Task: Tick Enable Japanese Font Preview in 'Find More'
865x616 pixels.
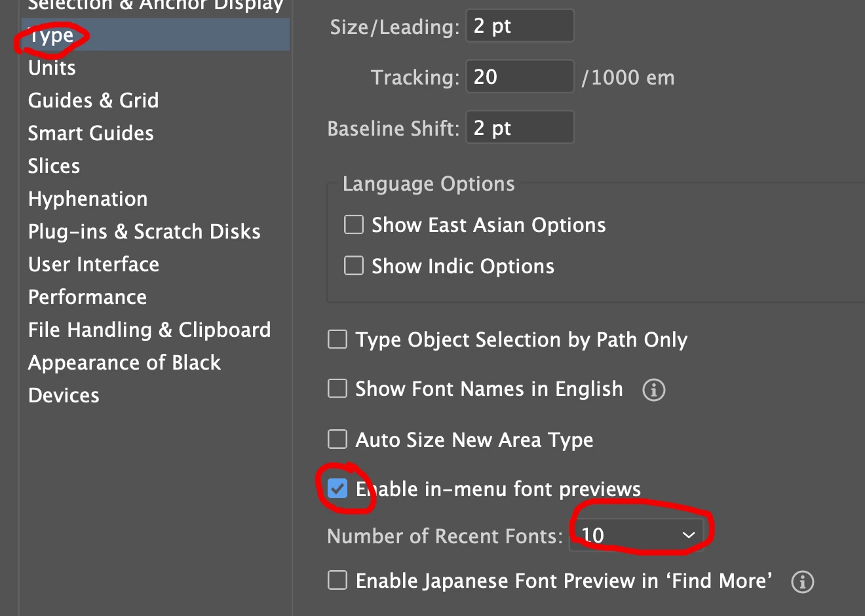Action: pyautogui.click(x=337, y=580)
